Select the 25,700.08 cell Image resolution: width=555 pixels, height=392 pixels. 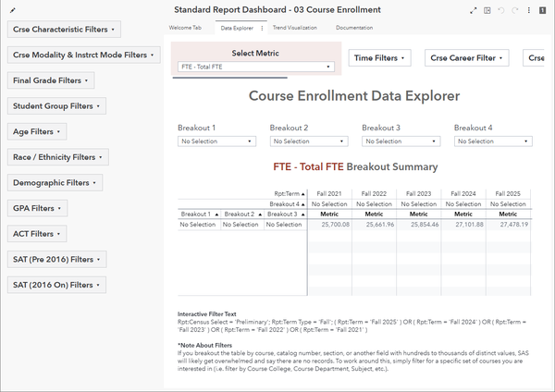click(x=330, y=225)
